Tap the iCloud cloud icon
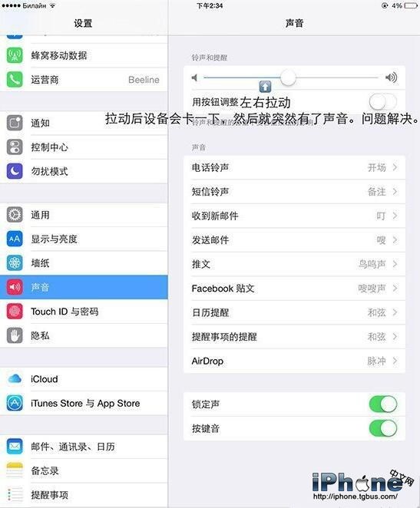Viewport: 420px width, 508px height. tap(15, 379)
